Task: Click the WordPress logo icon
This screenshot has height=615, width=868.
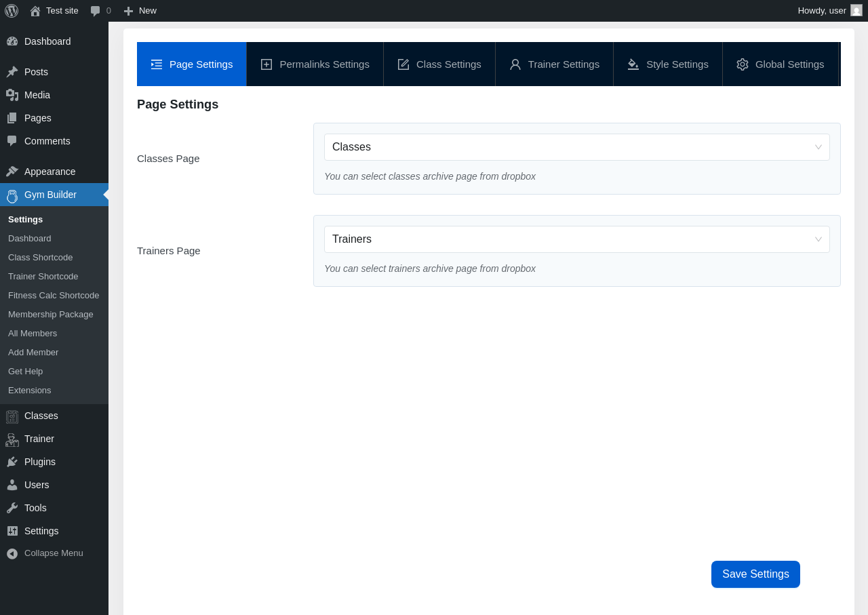Action: pos(12,11)
